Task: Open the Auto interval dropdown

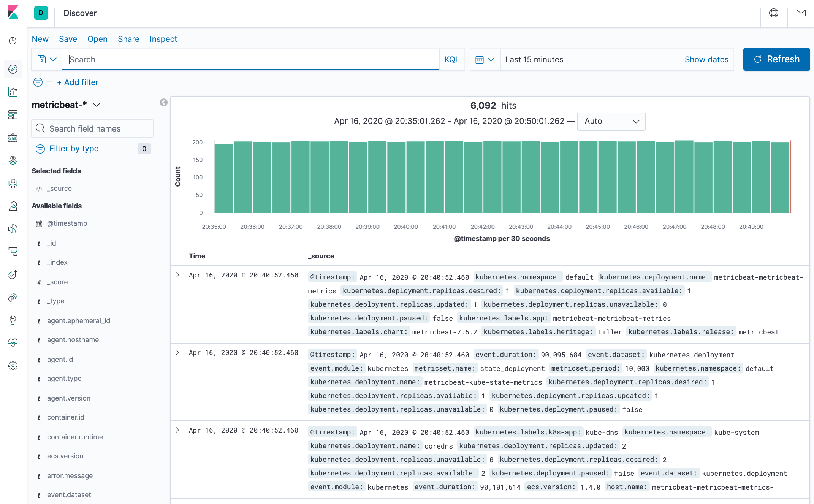Action: pyautogui.click(x=611, y=121)
